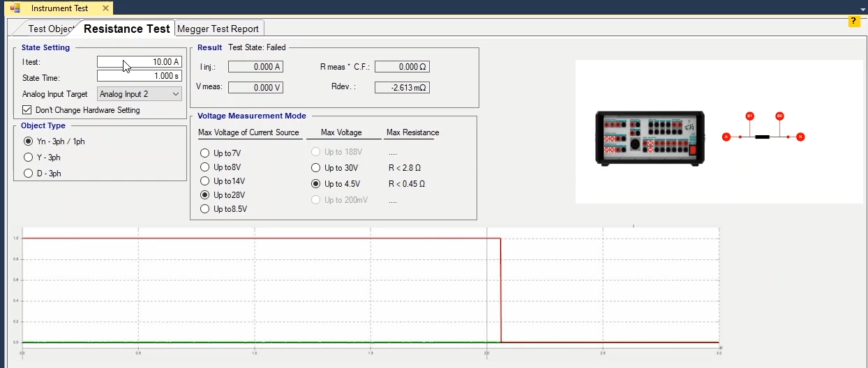Click the I test current input field

click(x=139, y=62)
